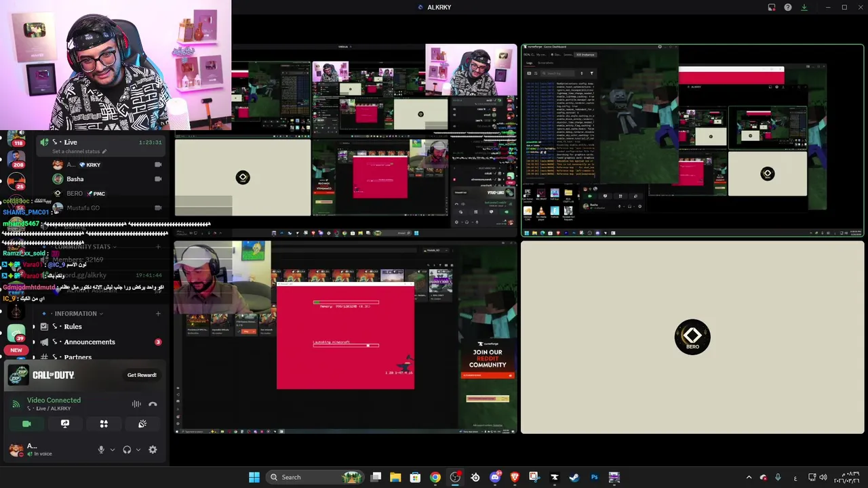
Task: Click own avatar in user panel
Action: point(16,449)
